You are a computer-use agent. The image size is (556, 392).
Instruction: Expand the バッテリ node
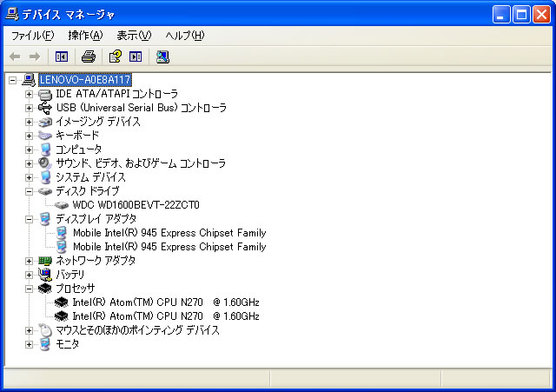click(x=29, y=275)
